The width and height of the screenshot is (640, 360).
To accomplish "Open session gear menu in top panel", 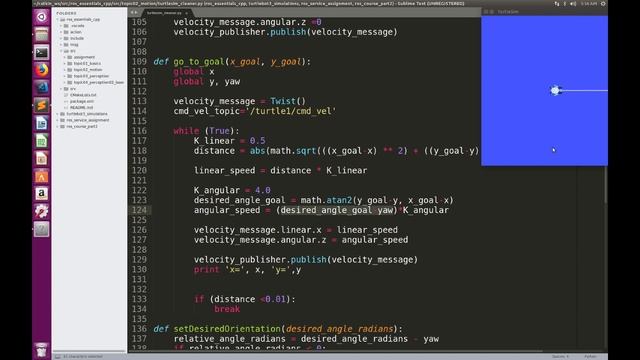I will pyautogui.click(x=603, y=4).
